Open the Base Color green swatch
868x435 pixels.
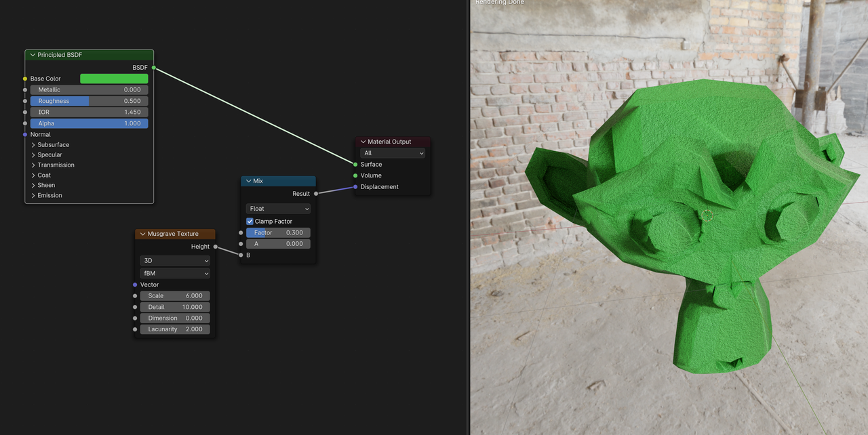pos(114,79)
